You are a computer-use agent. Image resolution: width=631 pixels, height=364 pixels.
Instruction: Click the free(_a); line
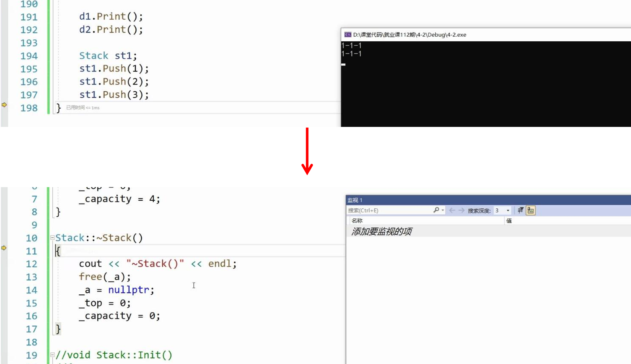point(105,277)
